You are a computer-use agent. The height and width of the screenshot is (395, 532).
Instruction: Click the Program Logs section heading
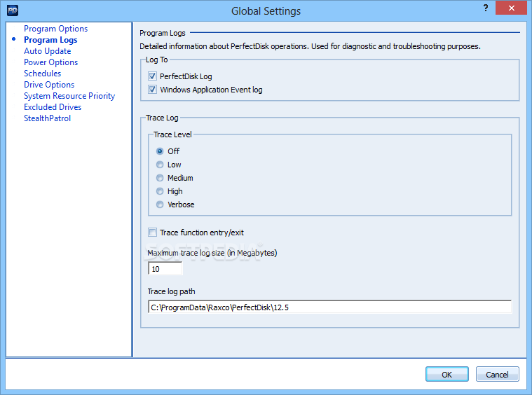point(163,33)
